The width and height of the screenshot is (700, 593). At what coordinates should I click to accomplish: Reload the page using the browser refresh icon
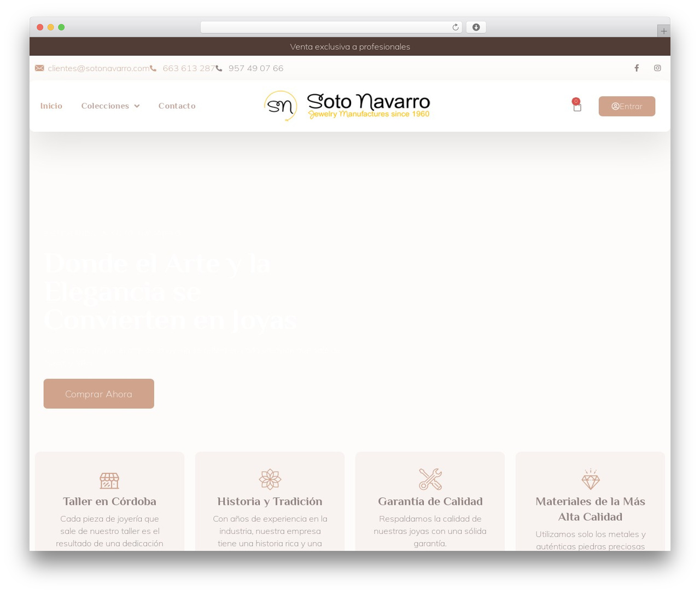455,27
